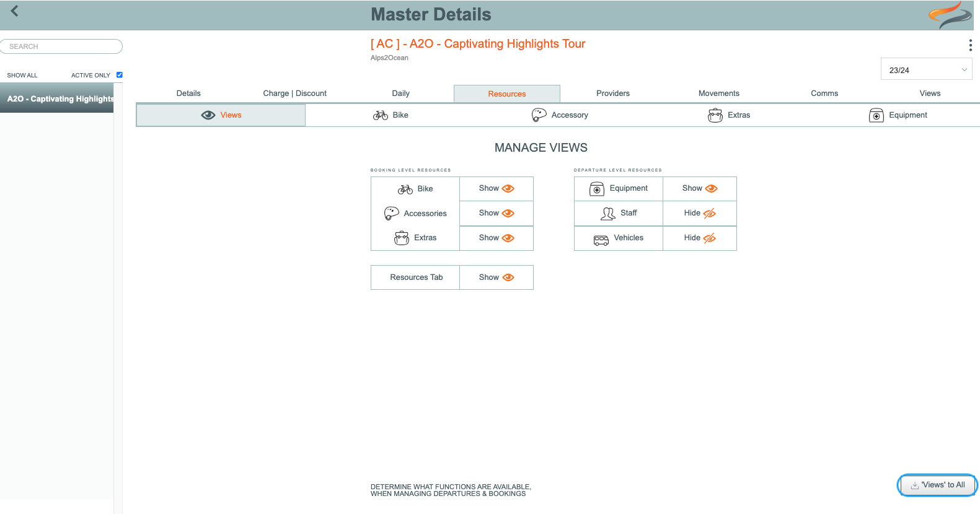Click the MANAGE VIEWS heading
Screen dimensions: 980x514
click(x=541, y=148)
